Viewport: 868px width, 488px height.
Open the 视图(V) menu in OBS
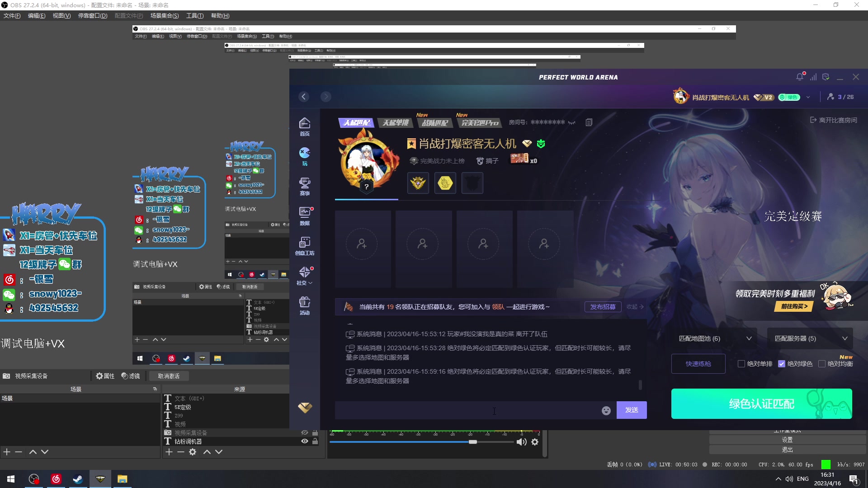tap(61, 16)
